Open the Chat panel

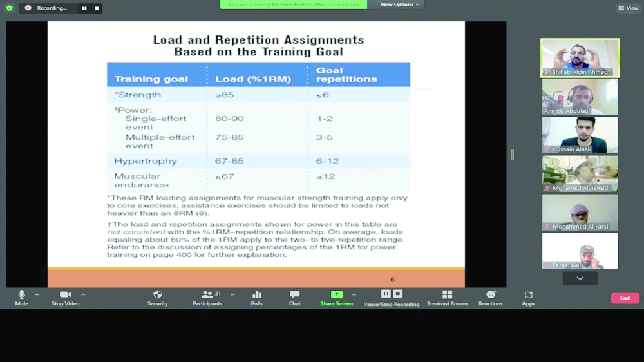294,298
